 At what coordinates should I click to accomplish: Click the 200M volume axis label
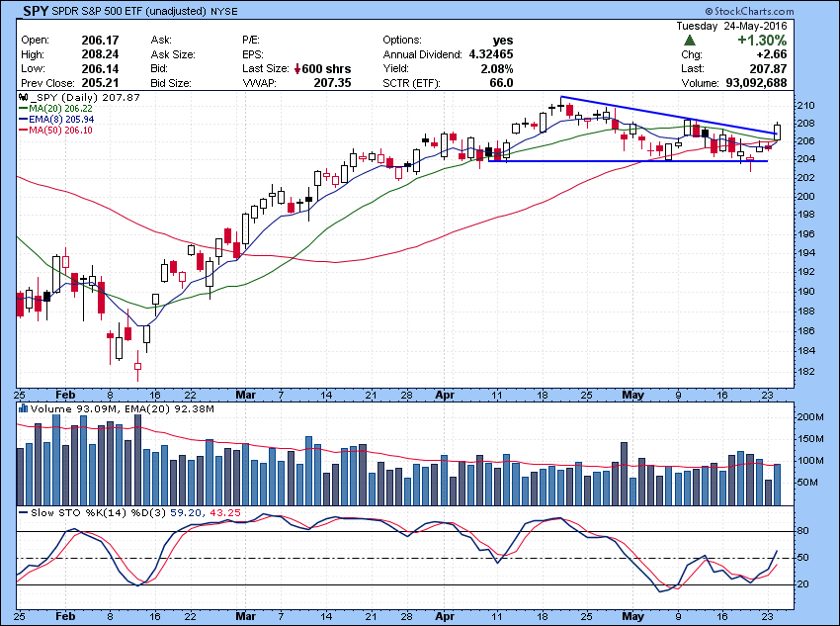[x=810, y=417]
